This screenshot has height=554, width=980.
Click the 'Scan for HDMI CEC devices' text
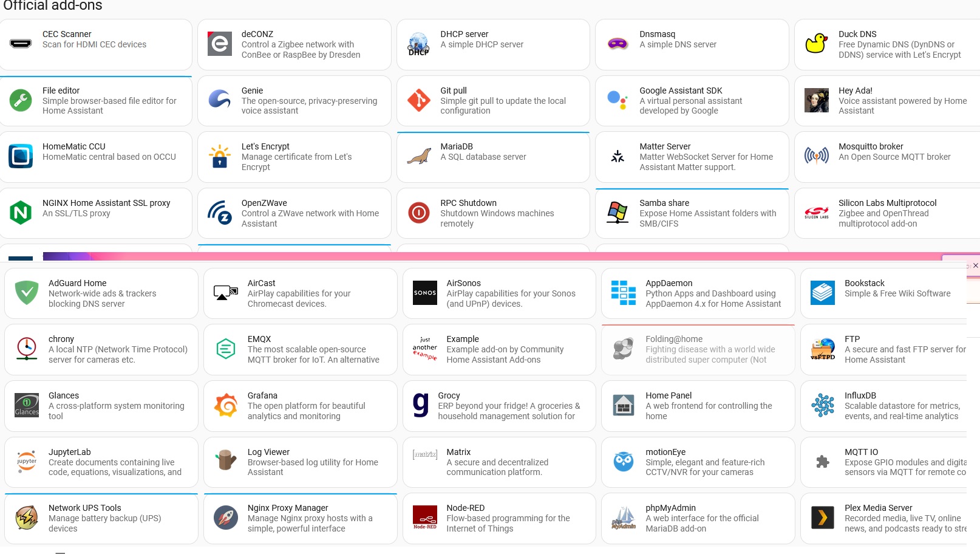(x=94, y=44)
